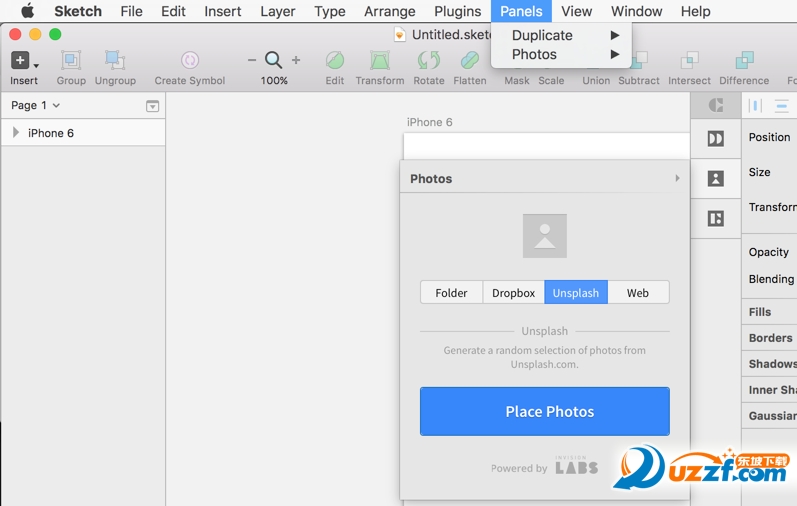Screen dimensions: 797x506
Task: Select the Dropbox source tab
Action: point(513,292)
